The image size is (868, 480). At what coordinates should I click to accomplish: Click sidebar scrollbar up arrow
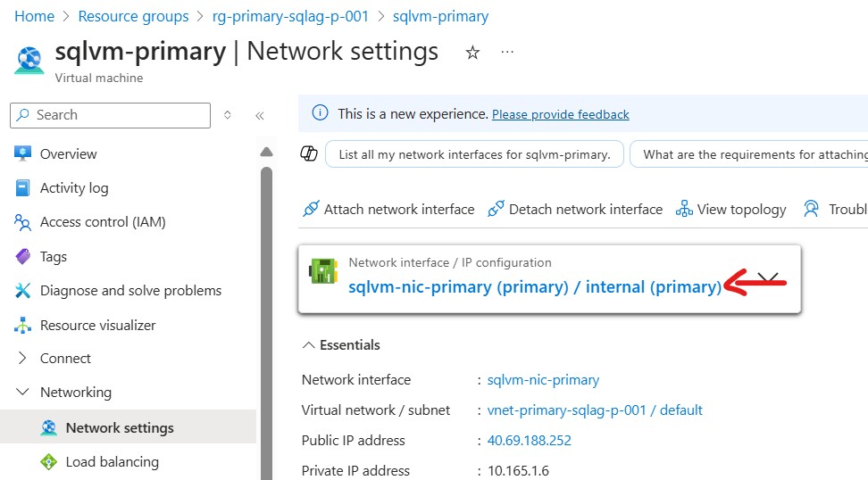[x=266, y=152]
